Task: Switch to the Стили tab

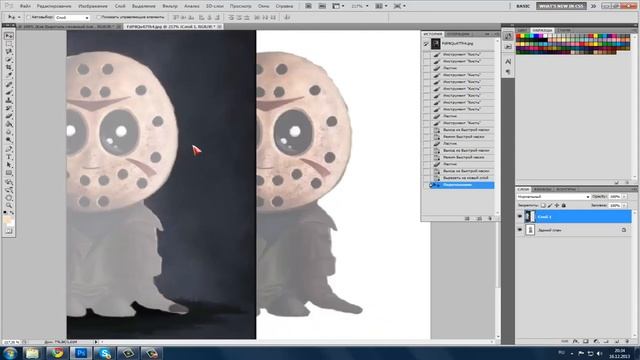Action: click(x=564, y=30)
